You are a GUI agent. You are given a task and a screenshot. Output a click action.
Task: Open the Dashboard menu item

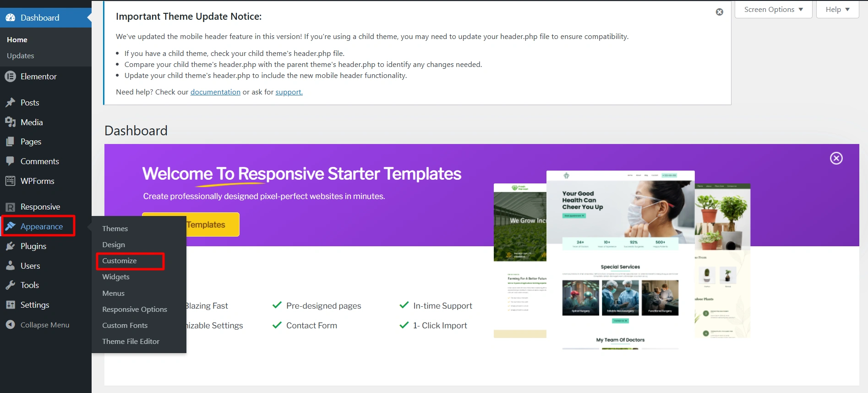[46, 18]
